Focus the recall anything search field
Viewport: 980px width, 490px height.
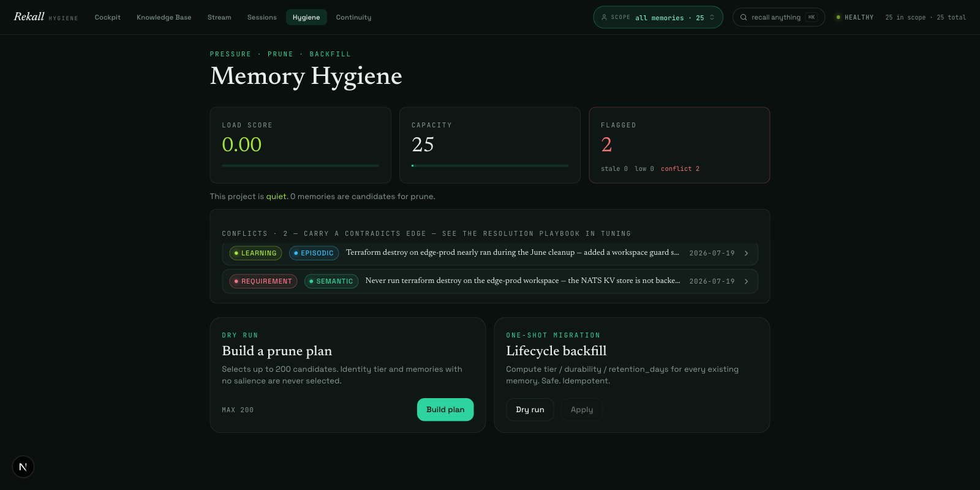pos(778,17)
